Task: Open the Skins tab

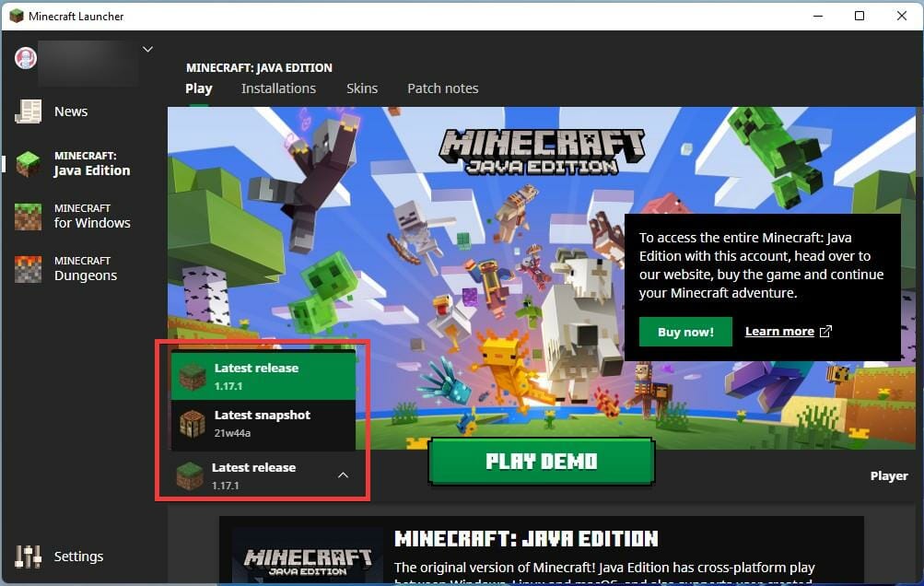Action: click(362, 88)
